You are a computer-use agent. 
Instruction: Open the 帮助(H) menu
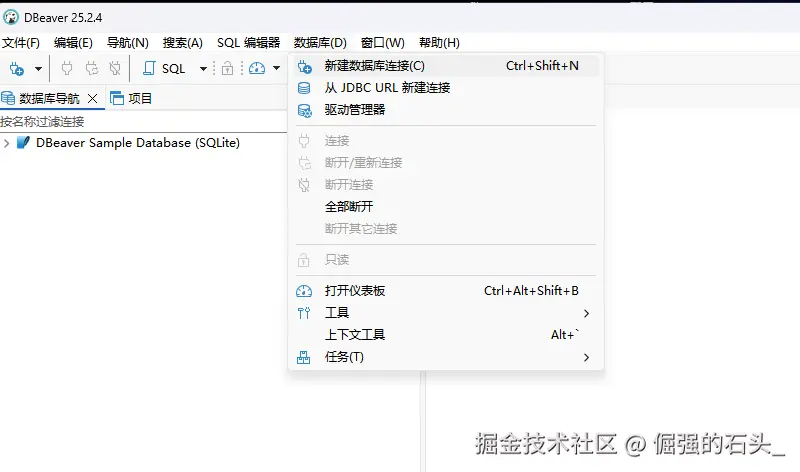439,42
